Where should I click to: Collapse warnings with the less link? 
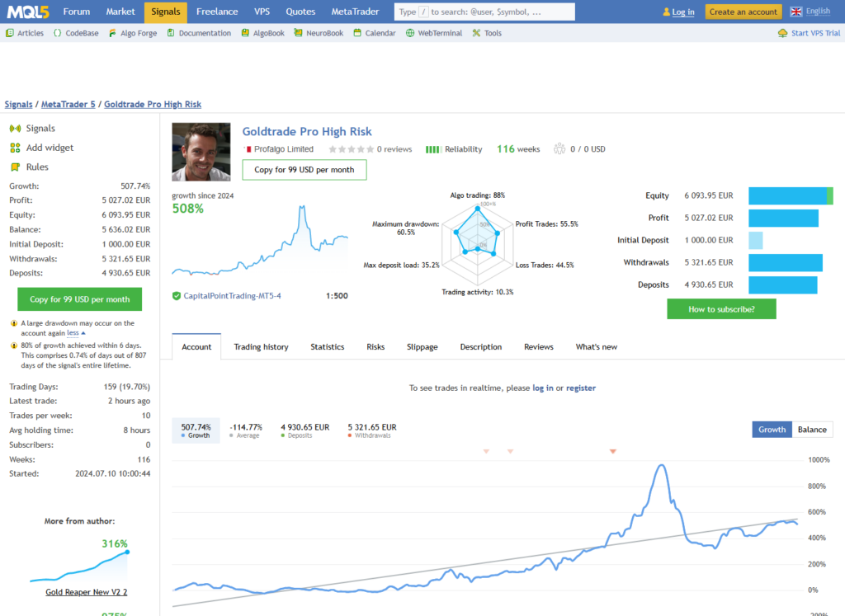point(75,333)
